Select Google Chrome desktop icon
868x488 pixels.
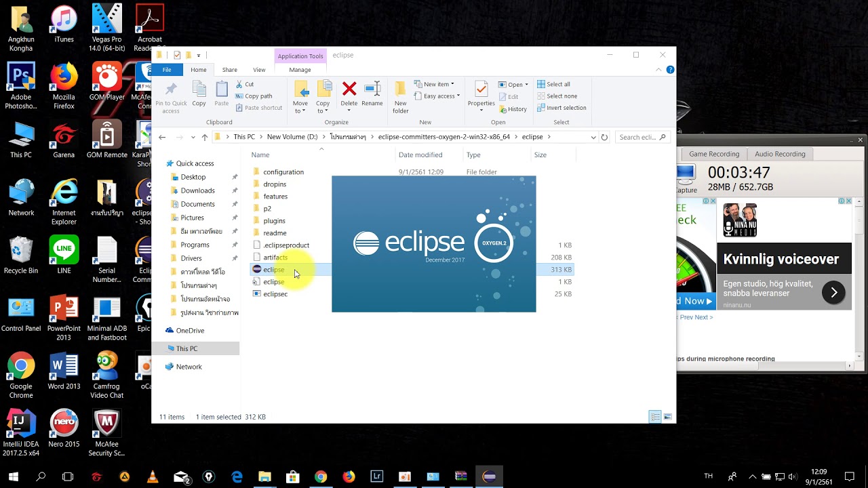[21, 375]
